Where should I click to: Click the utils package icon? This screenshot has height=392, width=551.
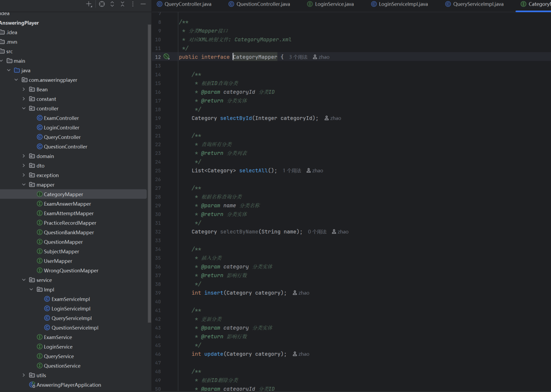32,375
